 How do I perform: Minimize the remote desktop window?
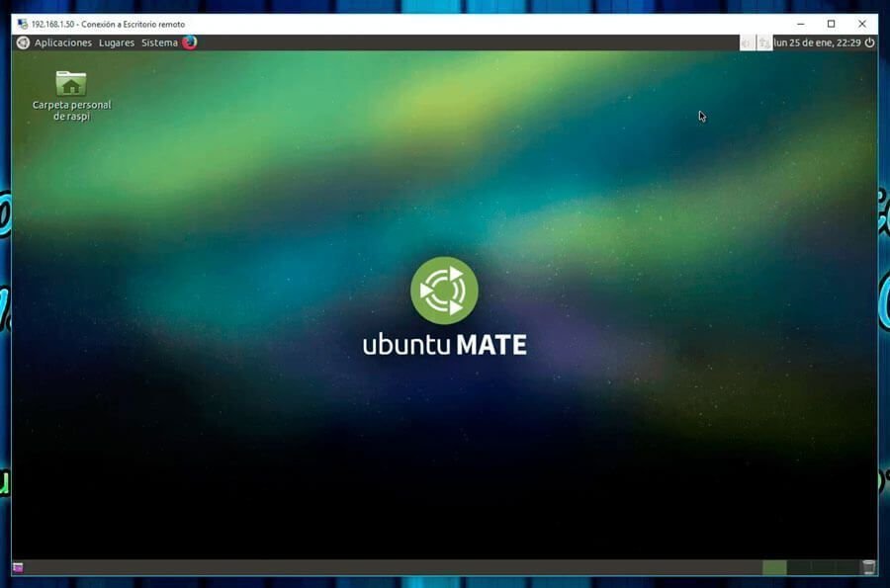pos(801,24)
